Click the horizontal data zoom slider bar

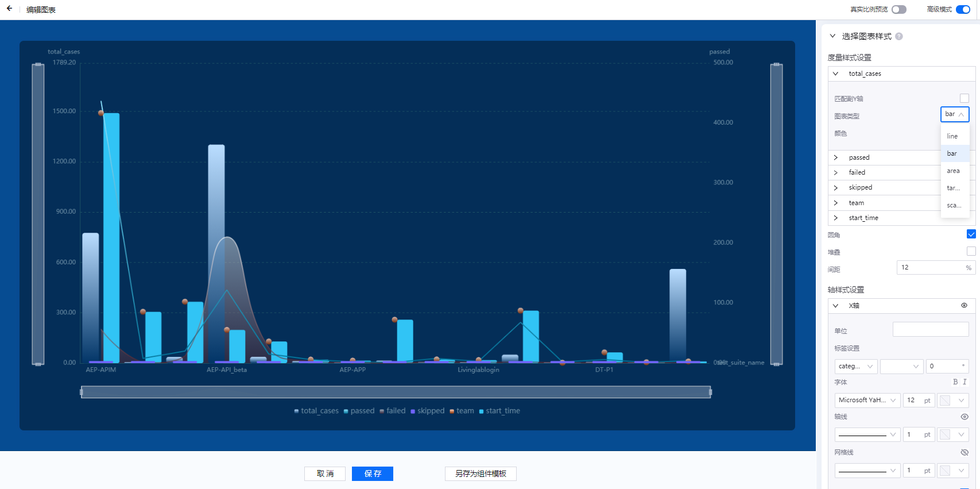(x=396, y=392)
